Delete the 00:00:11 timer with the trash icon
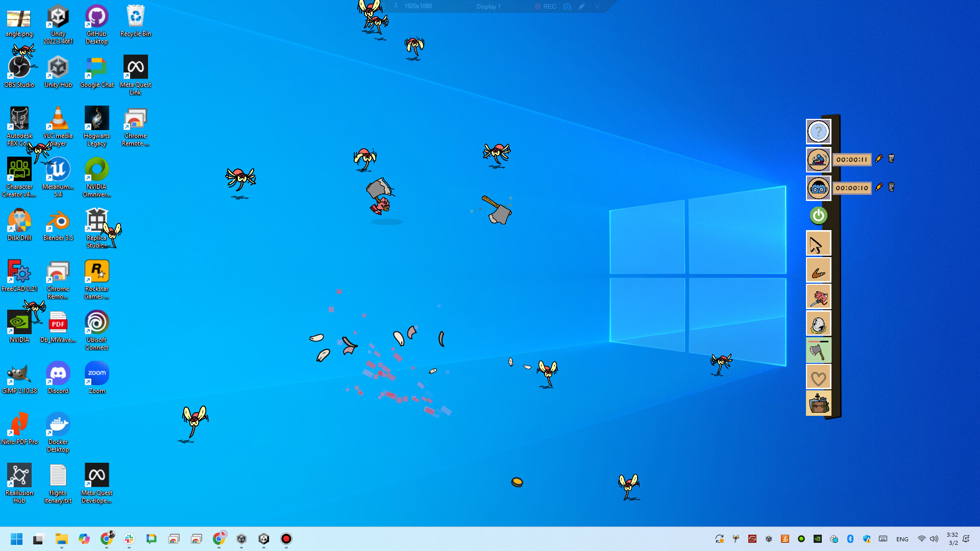 click(x=890, y=159)
